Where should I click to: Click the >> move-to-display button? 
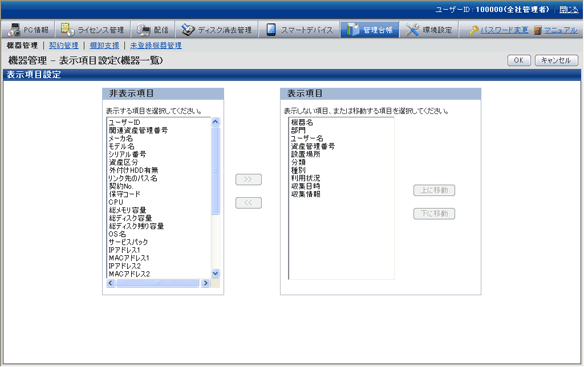tap(248, 179)
